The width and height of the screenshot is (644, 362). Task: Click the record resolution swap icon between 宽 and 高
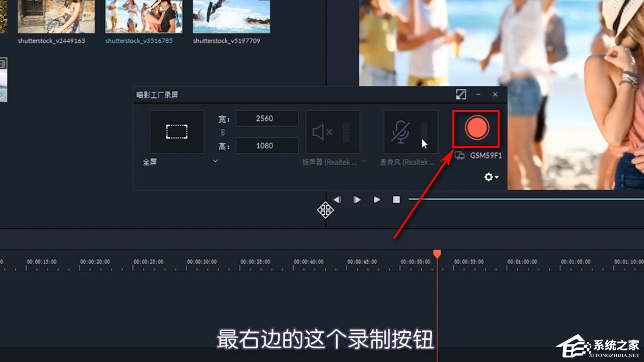tap(222, 132)
